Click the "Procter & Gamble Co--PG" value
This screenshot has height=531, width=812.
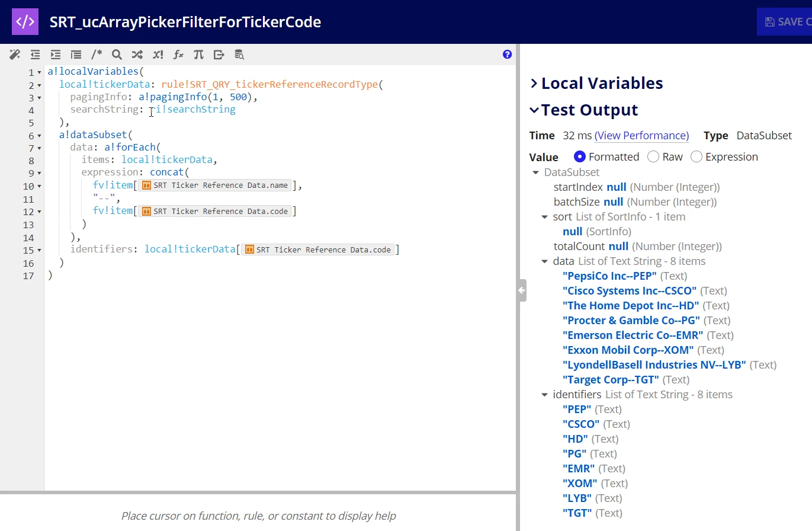[x=631, y=321]
